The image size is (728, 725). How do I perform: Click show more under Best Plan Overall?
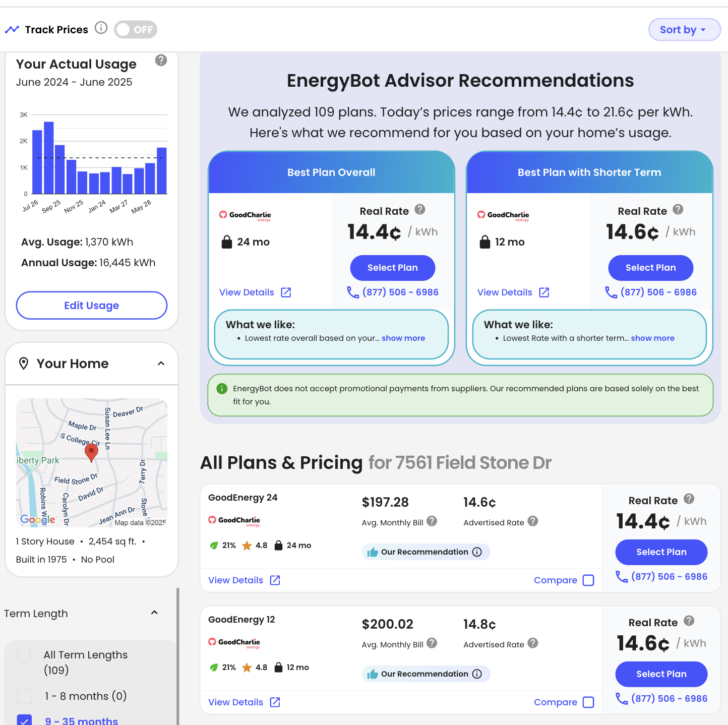click(403, 338)
